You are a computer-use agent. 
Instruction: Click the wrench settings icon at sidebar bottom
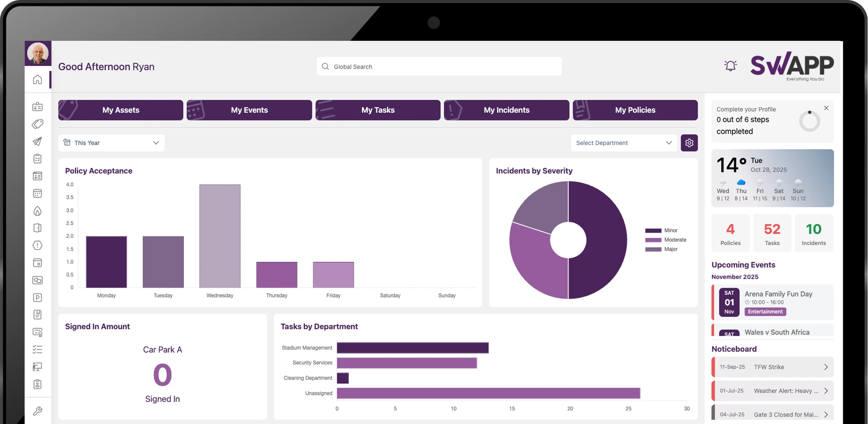pos(37,411)
